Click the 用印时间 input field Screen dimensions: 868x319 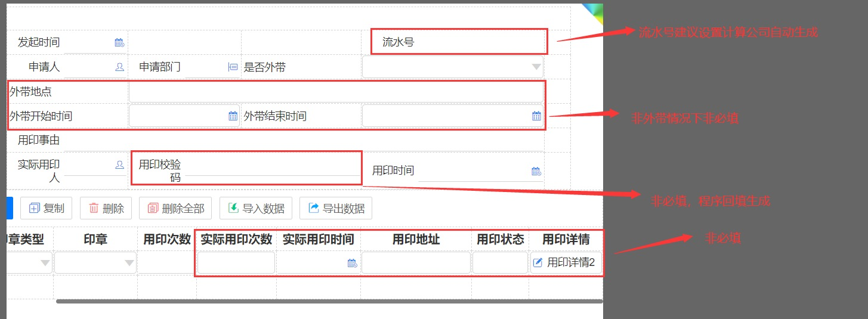tap(480, 171)
